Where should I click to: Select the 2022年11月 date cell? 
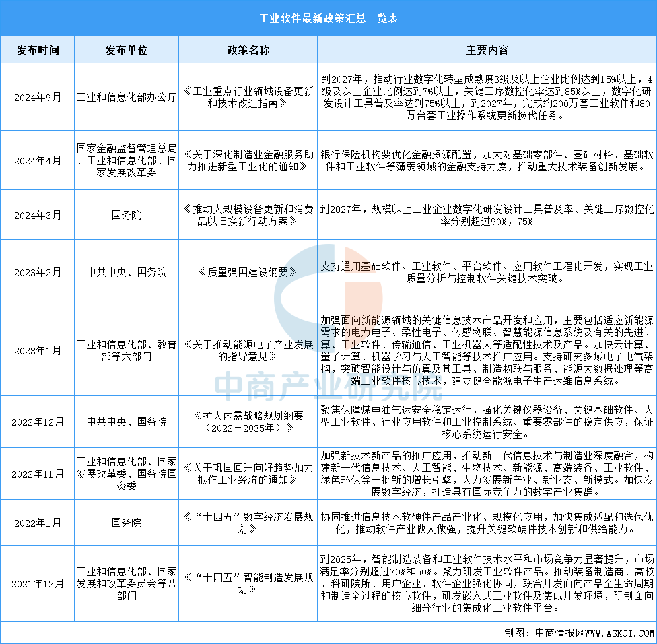pyautogui.click(x=38, y=474)
